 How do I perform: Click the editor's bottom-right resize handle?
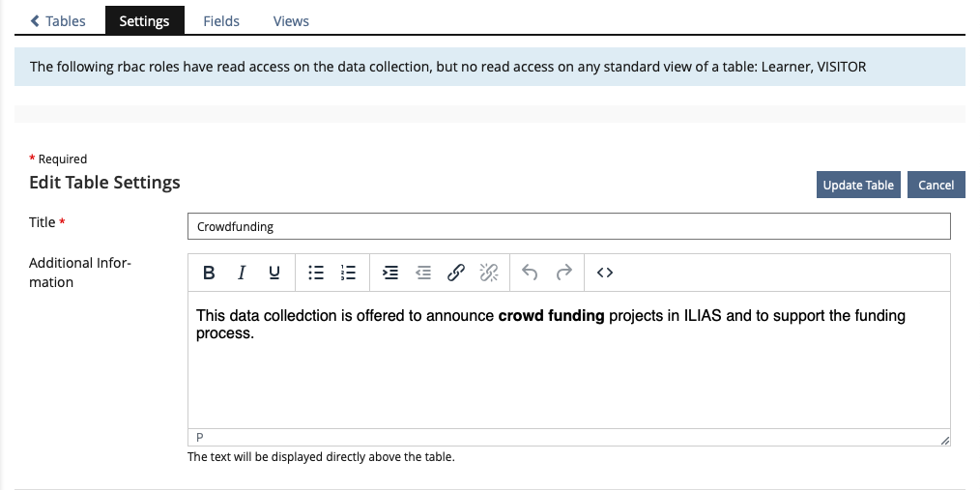pos(944,441)
